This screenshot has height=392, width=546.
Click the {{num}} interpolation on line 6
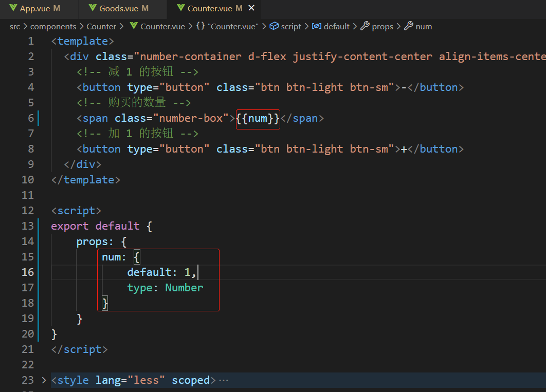coord(258,119)
